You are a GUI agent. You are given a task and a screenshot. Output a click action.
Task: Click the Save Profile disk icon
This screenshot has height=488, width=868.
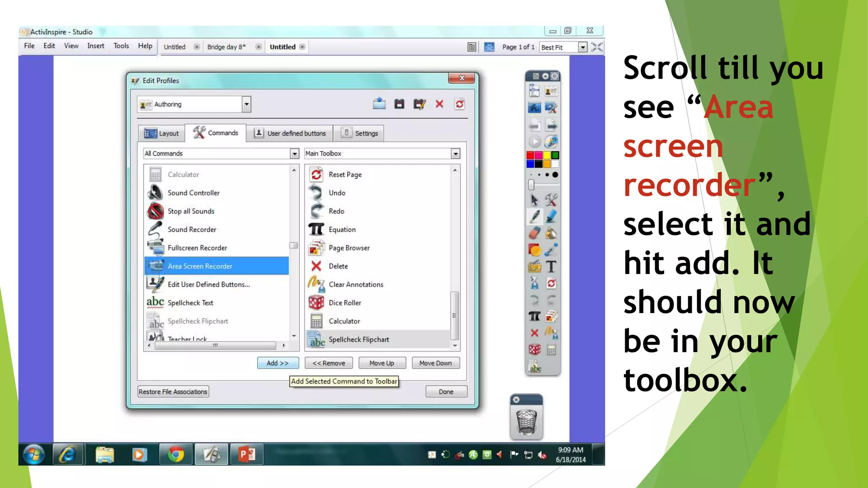(x=399, y=104)
